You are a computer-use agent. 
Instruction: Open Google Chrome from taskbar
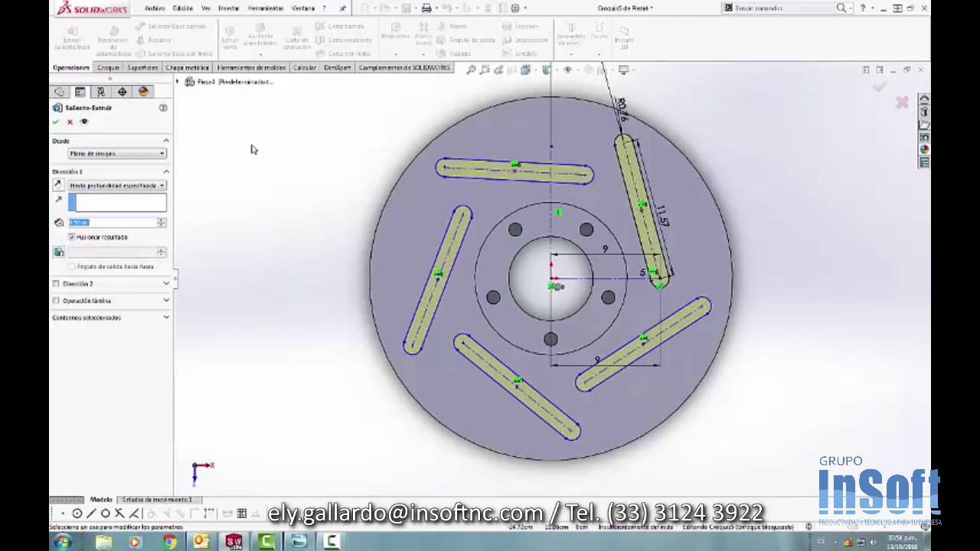[x=169, y=542]
